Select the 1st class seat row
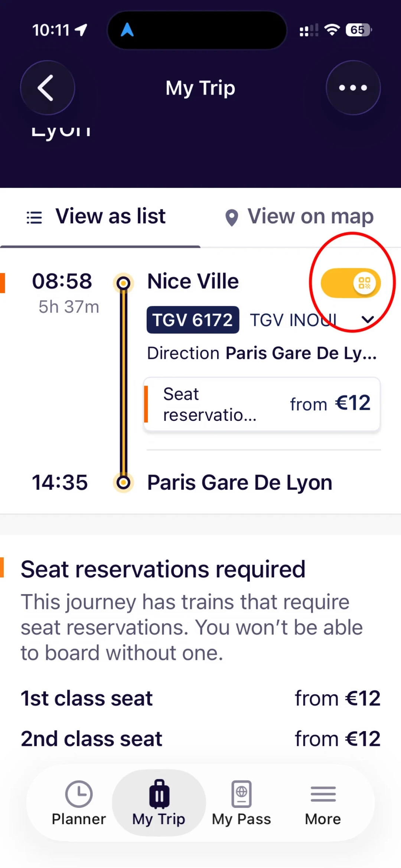 pos(200,698)
